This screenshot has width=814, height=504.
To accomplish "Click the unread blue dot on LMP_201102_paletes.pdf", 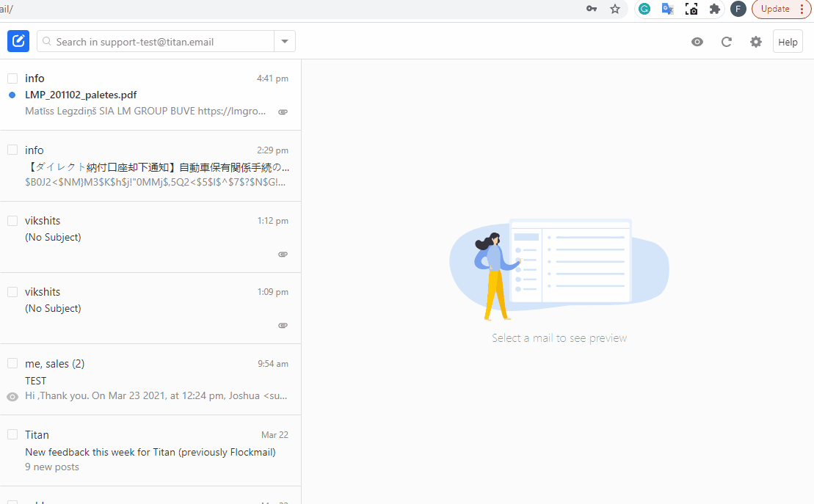I will pos(12,95).
